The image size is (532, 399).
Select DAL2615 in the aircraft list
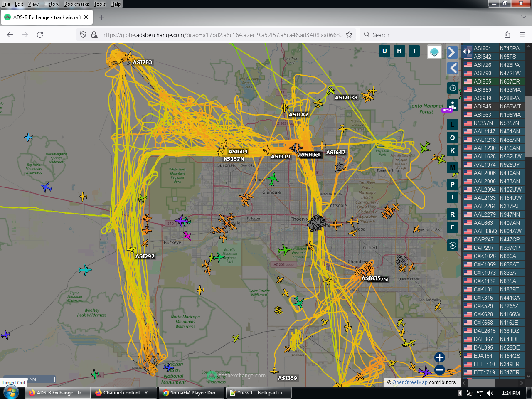click(494, 331)
